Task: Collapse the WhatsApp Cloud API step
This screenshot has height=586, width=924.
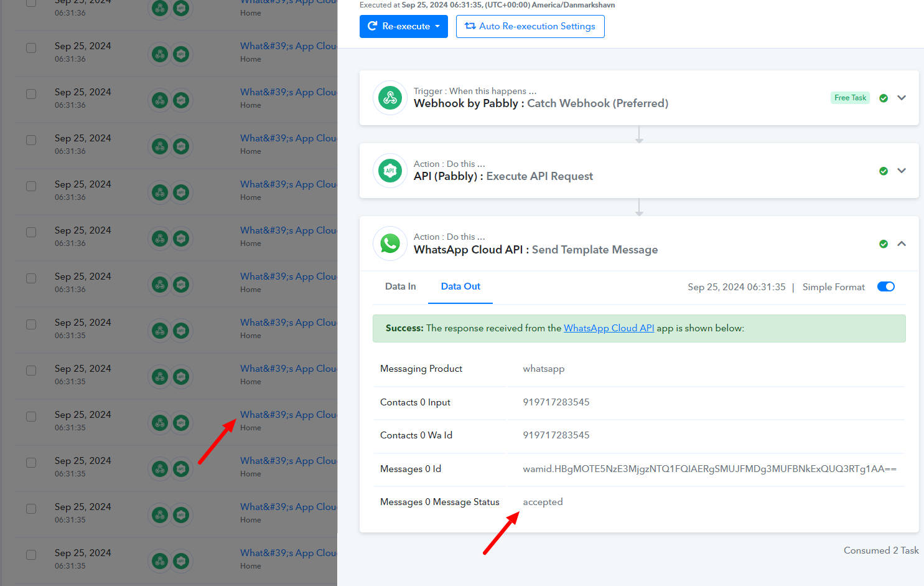Action: [902, 243]
